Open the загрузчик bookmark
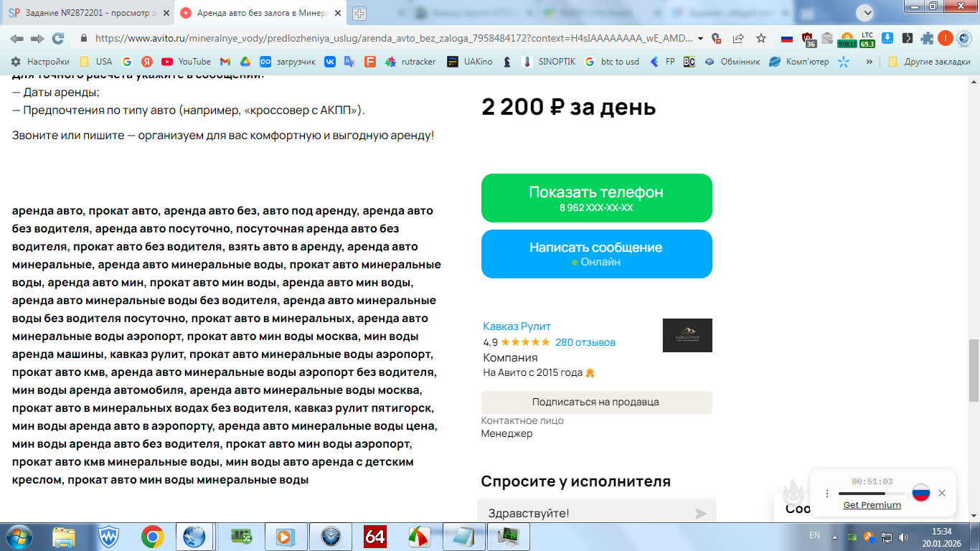 [x=288, y=62]
